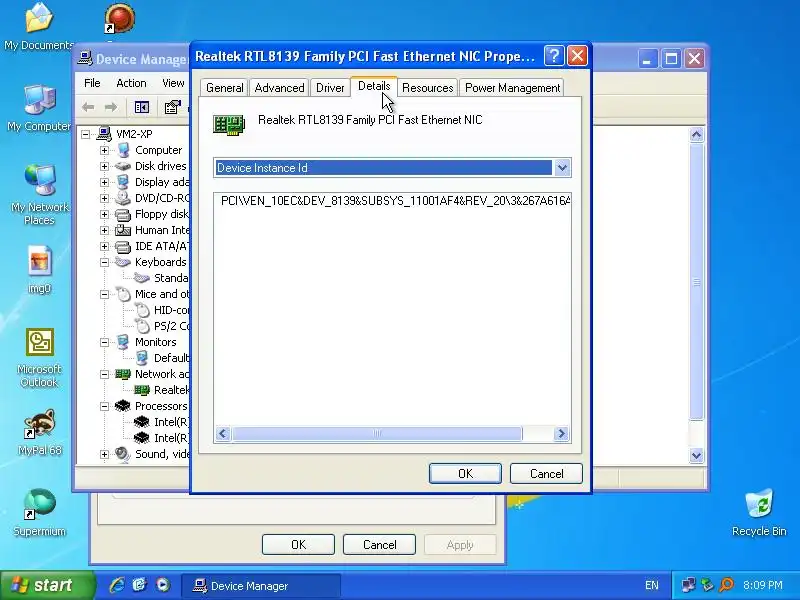Image resolution: width=800 pixels, height=600 pixels.
Task: Click the Safely Remove Hardware tray icon
Action: tap(707, 585)
